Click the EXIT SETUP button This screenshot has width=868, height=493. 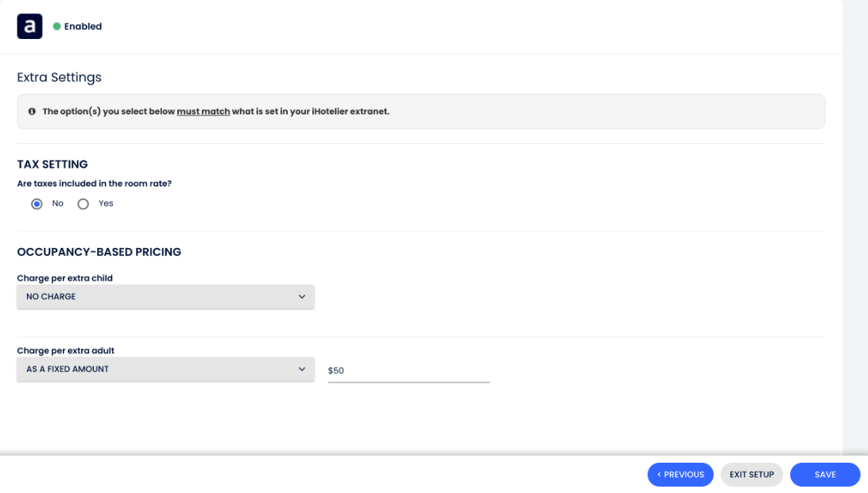pos(751,474)
